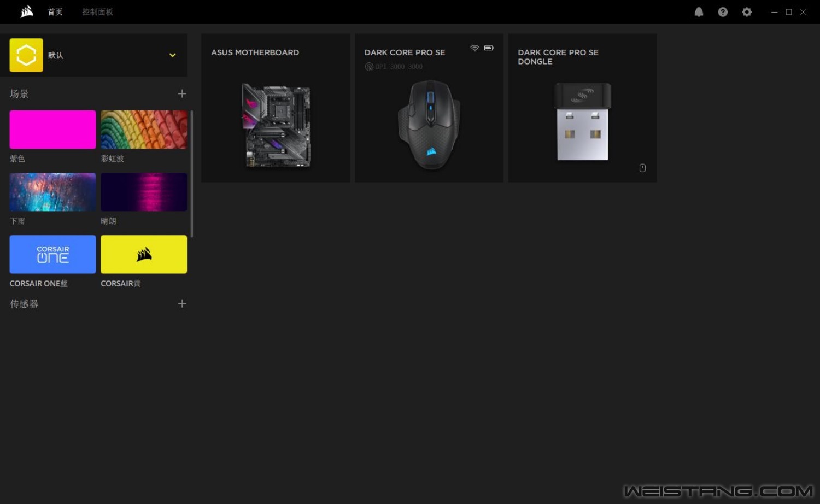Viewport: 820px width, 504px height.
Task: Open the ASUS MOTHERBOARD device card
Action: point(276,108)
